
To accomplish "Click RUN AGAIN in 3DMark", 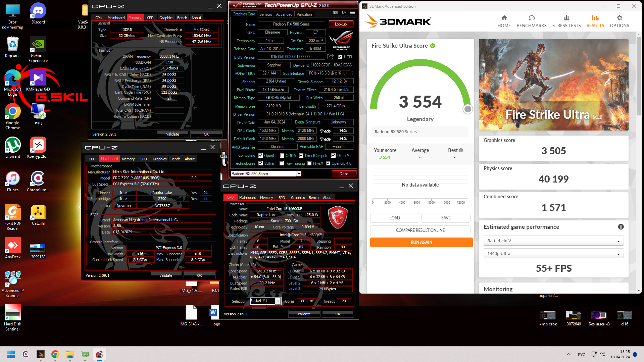I will (x=422, y=242).
